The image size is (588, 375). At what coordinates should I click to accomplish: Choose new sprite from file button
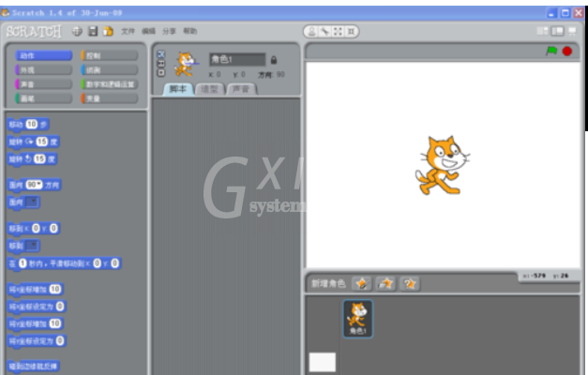pos(385,283)
